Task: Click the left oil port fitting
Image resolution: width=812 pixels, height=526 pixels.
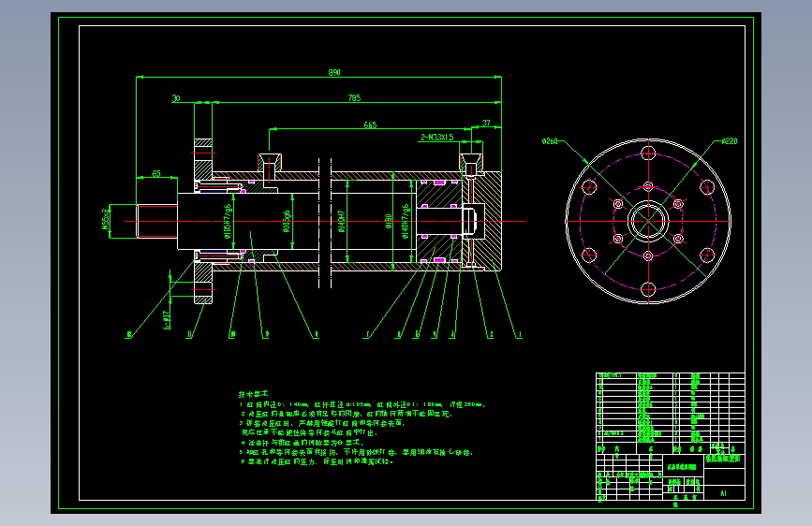Action: 270,164
